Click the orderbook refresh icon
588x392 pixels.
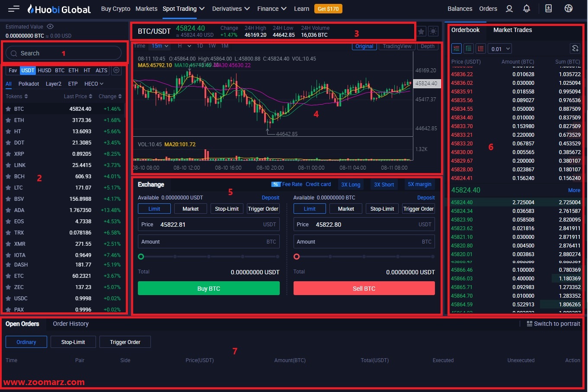(x=575, y=48)
